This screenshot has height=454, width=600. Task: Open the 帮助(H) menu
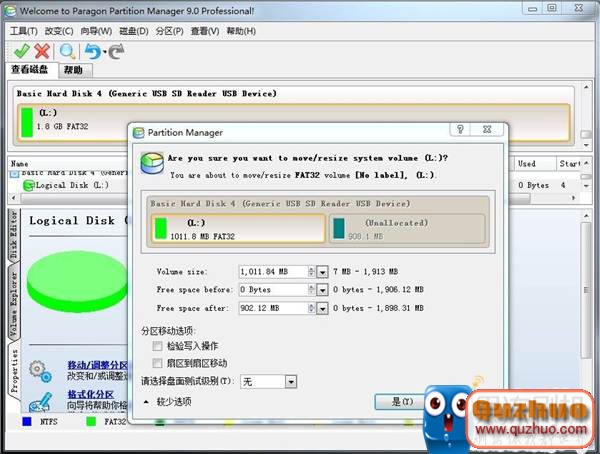tap(241, 31)
